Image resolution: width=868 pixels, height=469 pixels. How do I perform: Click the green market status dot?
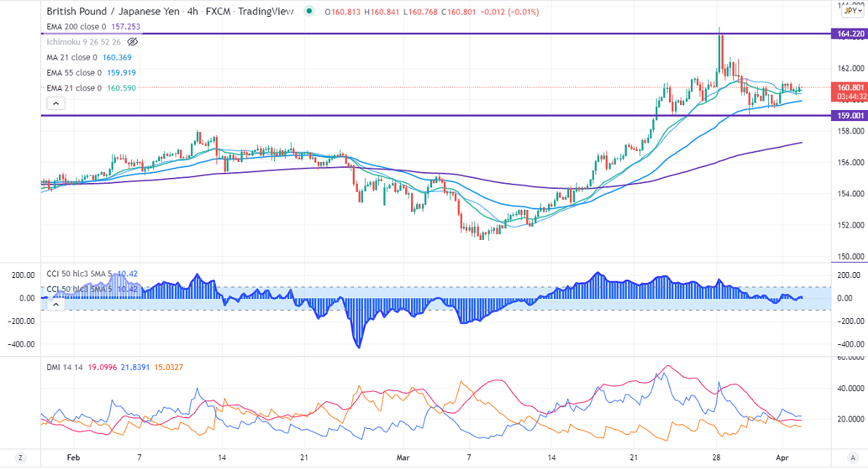coord(309,11)
